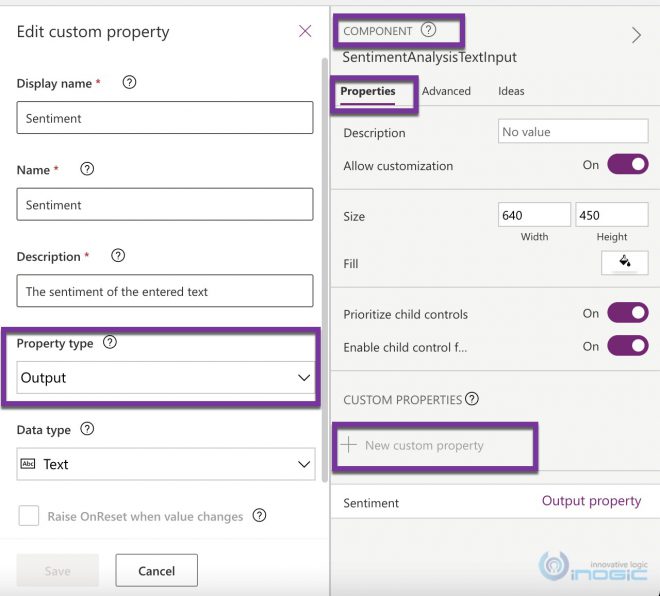Click New custom property link
This screenshot has height=596, width=660.
coord(424,445)
